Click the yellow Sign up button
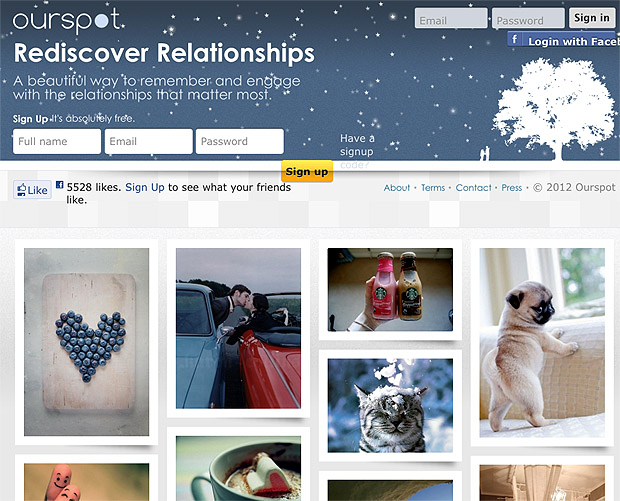The height and width of the screenshot is (501, 620). point(307,171)
